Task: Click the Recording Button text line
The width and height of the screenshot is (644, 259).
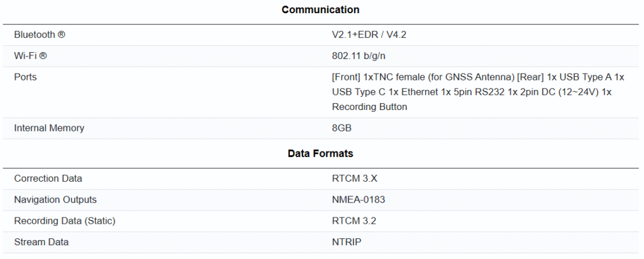Action: [x=369, y=107]
